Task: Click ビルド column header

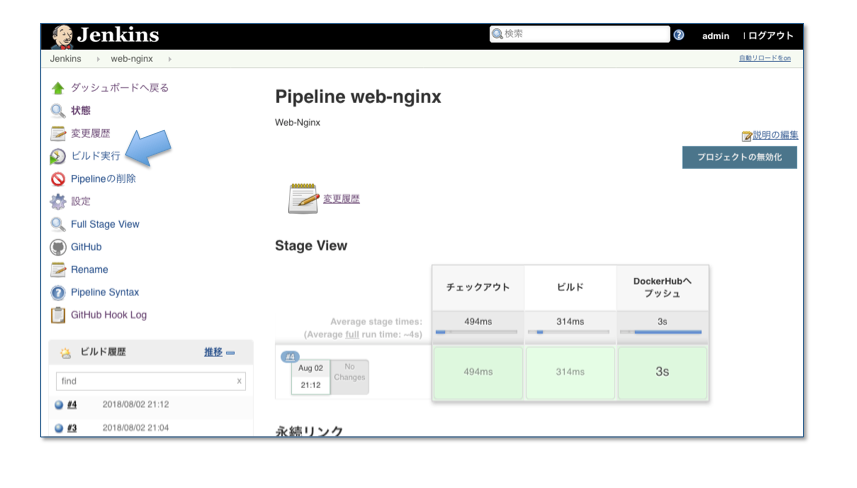Action: (570, 287)
